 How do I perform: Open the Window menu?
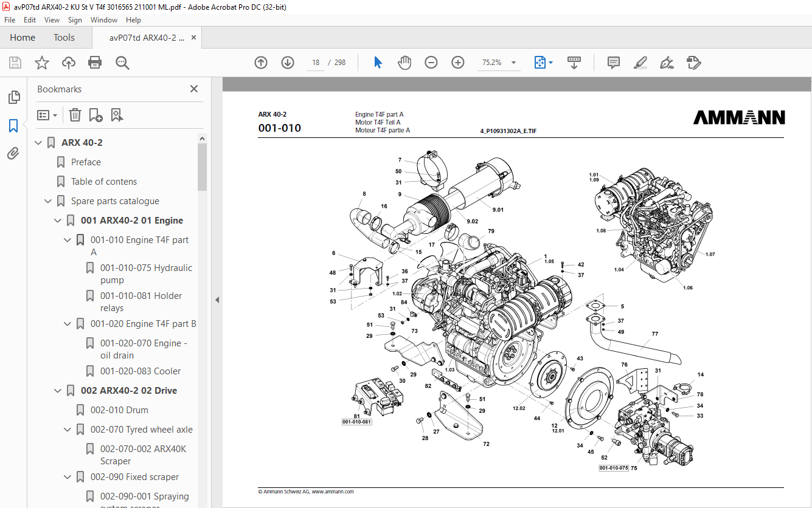point(104,20)
